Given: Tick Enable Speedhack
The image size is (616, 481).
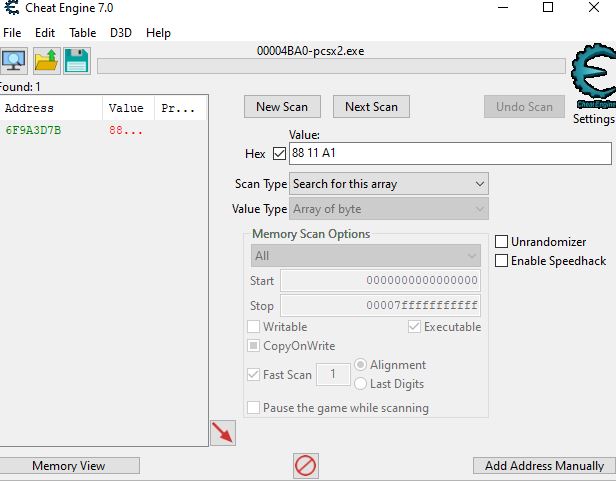Looking at the screenshot, I should pyautogui.click(x=501, y=261).
